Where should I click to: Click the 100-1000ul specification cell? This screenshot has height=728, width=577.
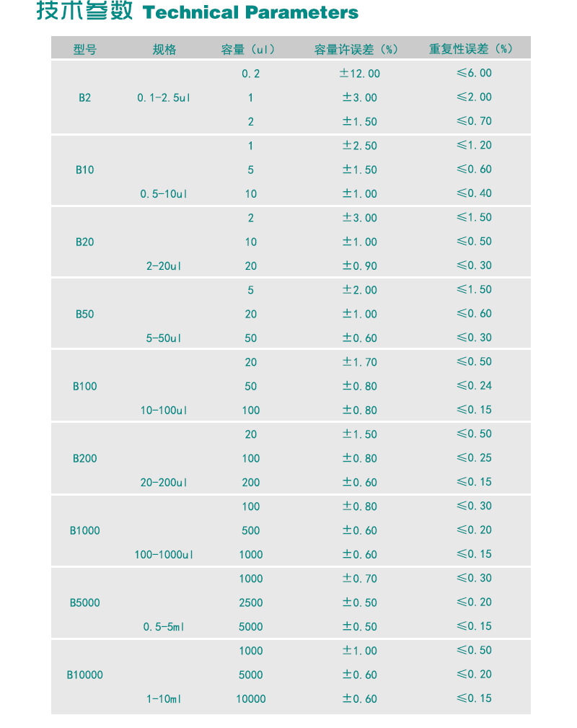pyautogui.click(x=164, y=554)
